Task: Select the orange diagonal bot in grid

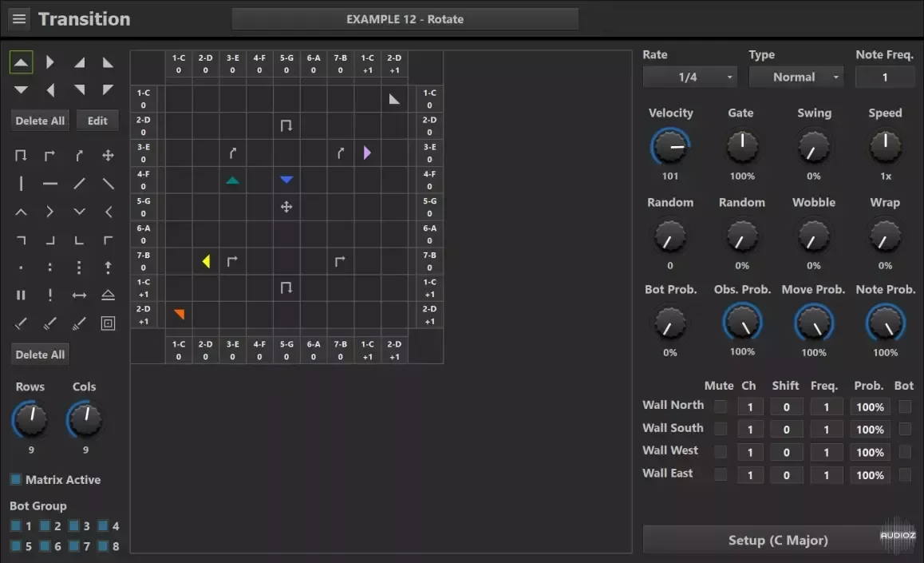Action: tap(180, 314)
